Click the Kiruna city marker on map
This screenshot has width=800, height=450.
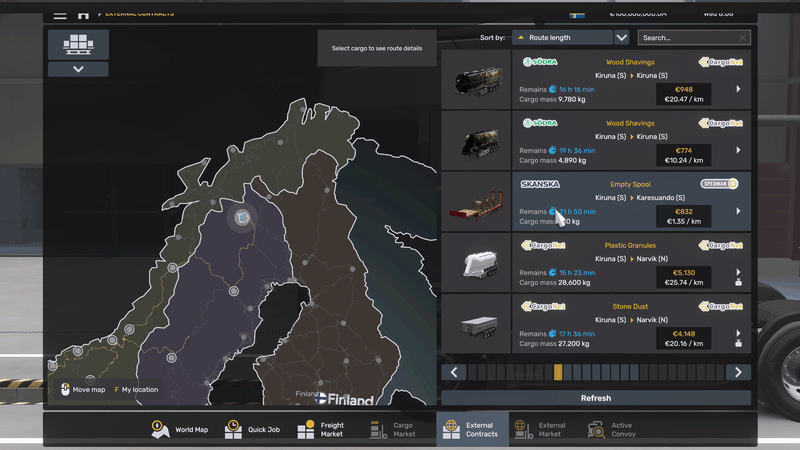tap(242, 217)
